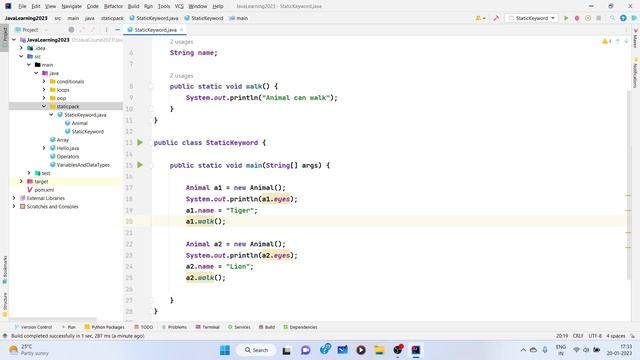Screen dimensions: 640x360
Task: Collapse the JavaLearning2023 project root
Action: click(14, 40)
